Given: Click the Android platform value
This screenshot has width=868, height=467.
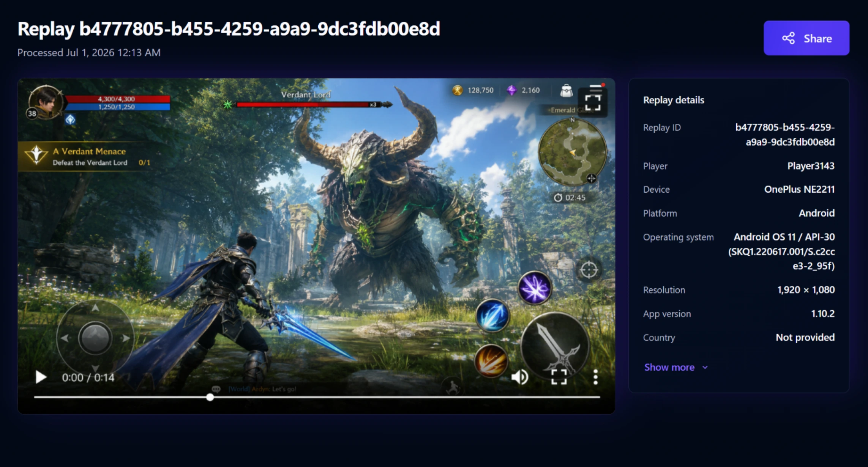Looking at the screenshot, I should tap(816, 213).
